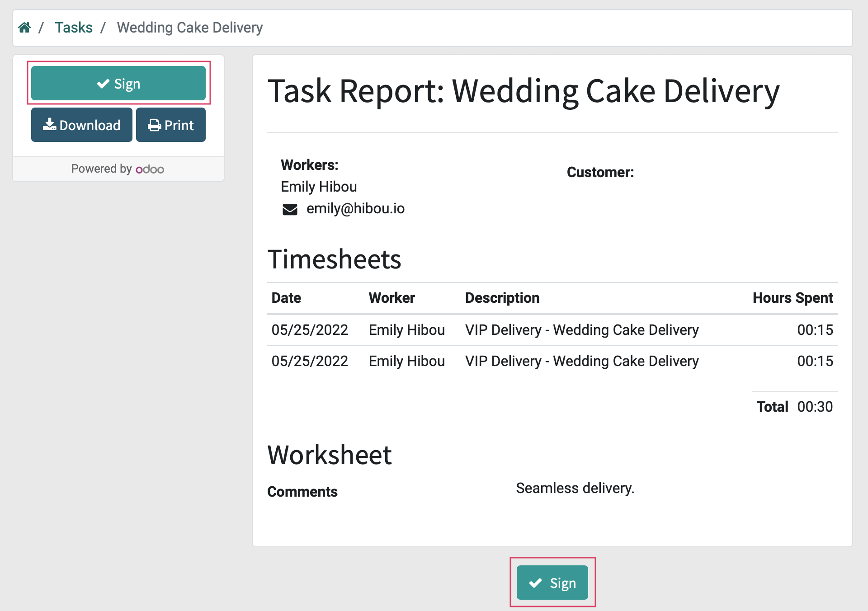Print the task report
Image resolution: width=868 pixels, height=611 pixels.
click(x=171, y=125)
